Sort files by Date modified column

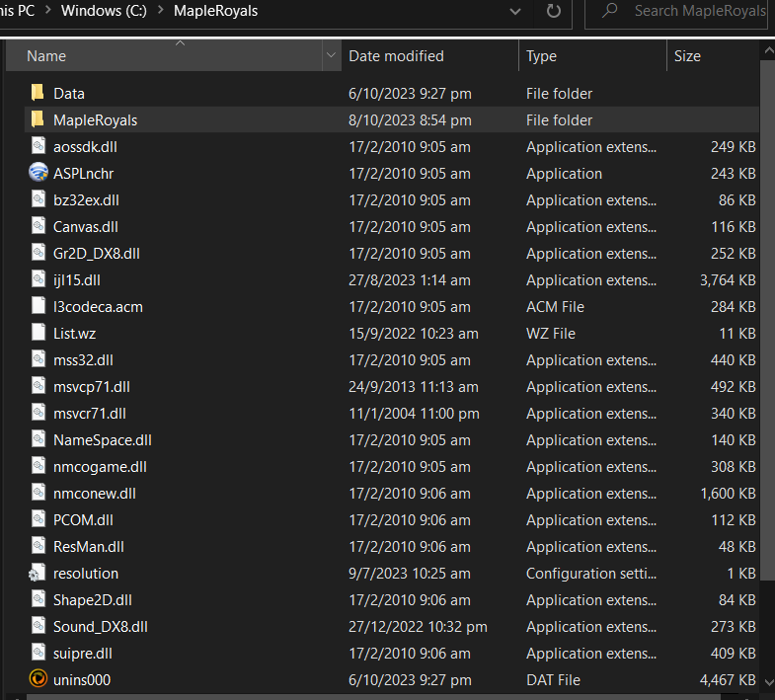(x=430, y=55)
